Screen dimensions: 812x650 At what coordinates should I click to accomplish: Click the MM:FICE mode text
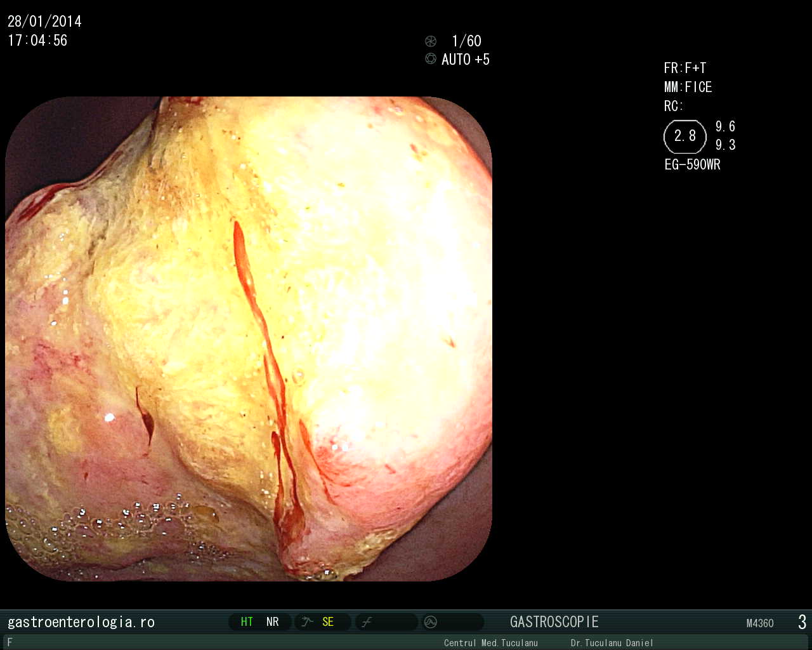[x=688, y=88]
